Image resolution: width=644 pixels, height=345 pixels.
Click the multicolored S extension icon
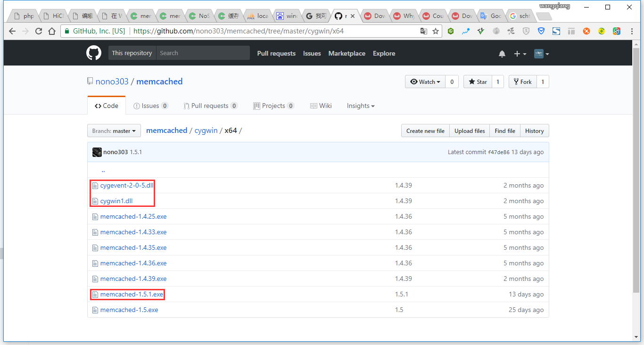pyautogui.click(x=617, y=31)
